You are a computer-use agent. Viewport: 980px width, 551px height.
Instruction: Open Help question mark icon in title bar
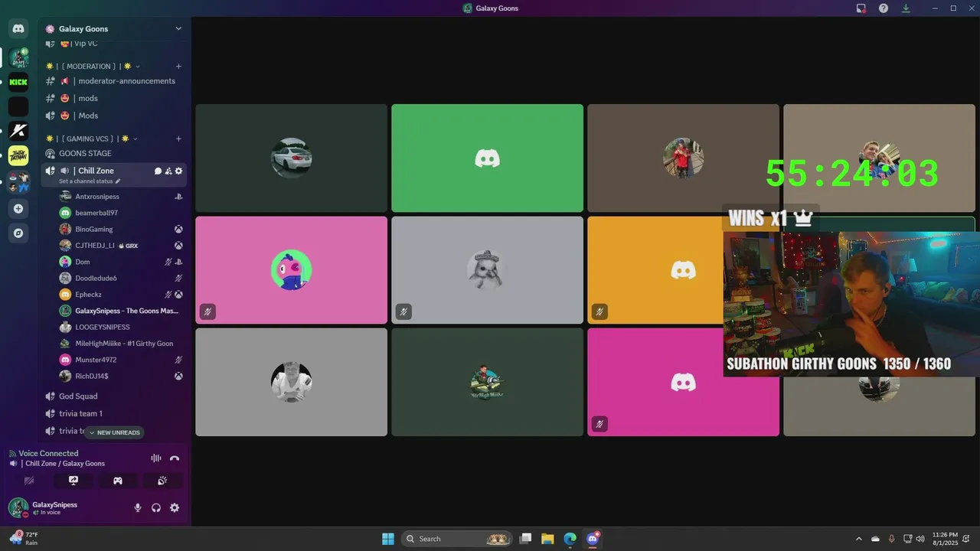pos(884,8)
